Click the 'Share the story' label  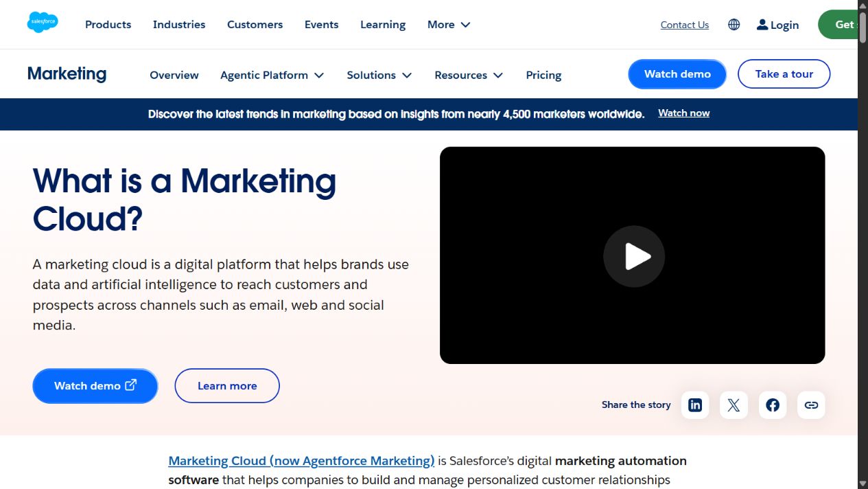pyautogui.click(x=636, y=405)
